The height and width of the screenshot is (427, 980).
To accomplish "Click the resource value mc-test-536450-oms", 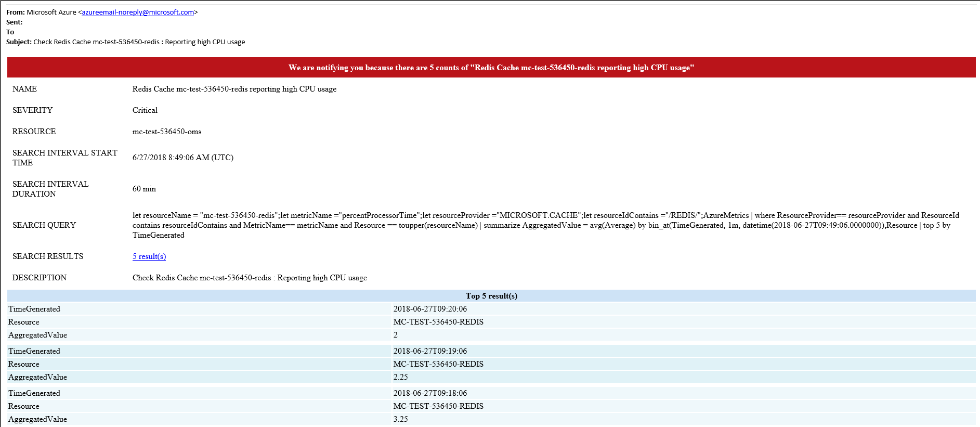I will pyautogui.click(x=167, y=132).
